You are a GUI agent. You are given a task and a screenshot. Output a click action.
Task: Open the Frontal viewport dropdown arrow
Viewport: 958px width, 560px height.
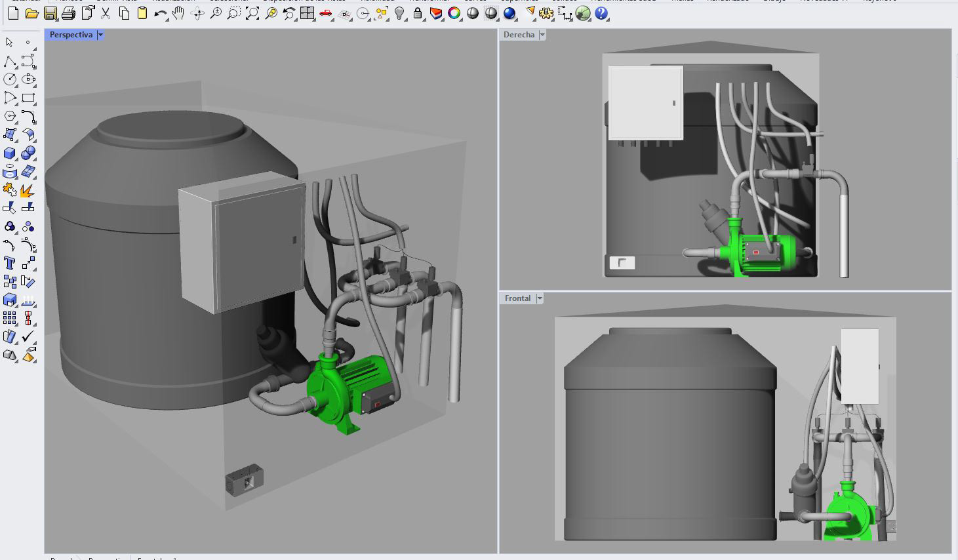click(x=540, y=298)
